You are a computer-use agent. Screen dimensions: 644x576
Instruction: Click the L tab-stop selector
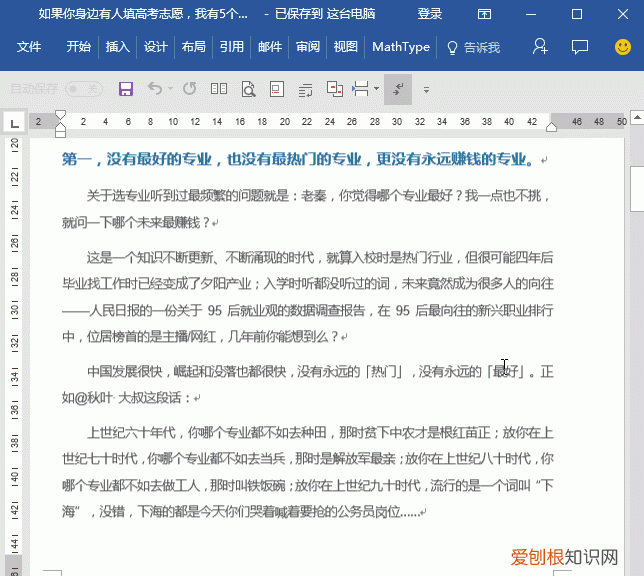click(15, 123)
